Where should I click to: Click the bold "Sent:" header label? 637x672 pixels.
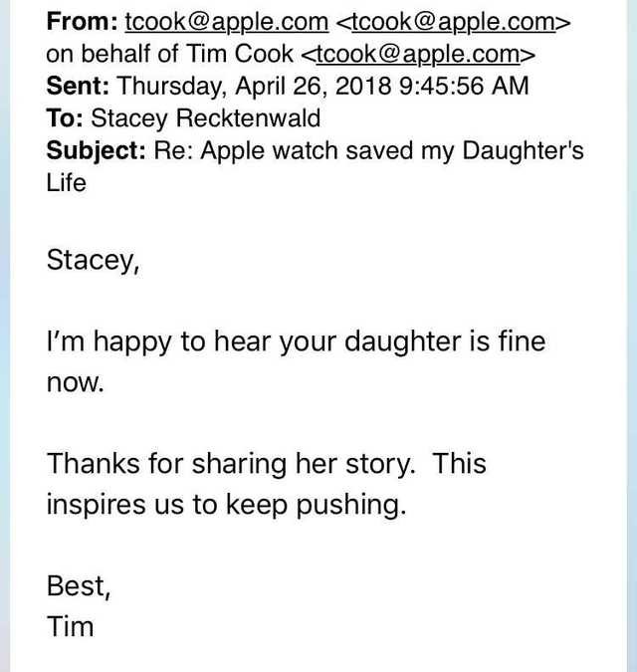pos(77,86)
